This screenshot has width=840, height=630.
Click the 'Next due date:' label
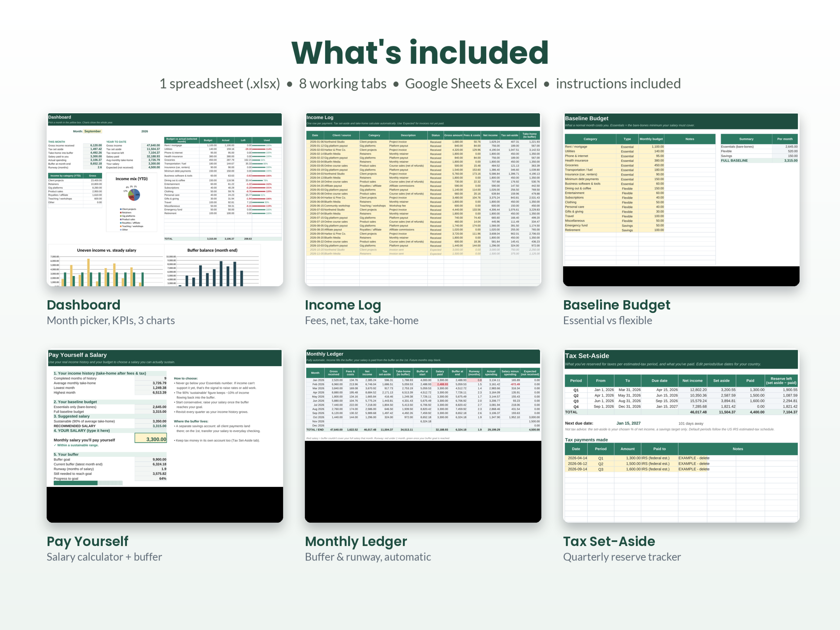[x=579, y=423]
